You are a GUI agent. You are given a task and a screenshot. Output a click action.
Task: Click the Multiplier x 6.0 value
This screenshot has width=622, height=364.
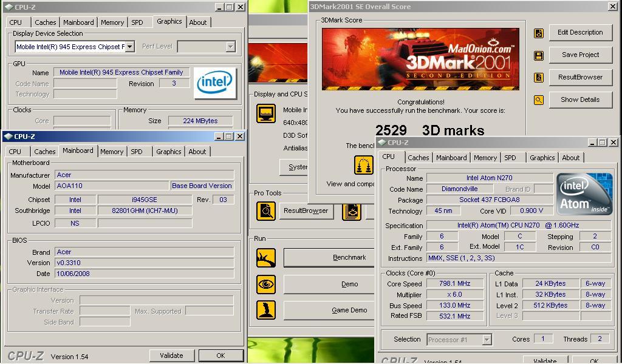click(x=454, y=295)
